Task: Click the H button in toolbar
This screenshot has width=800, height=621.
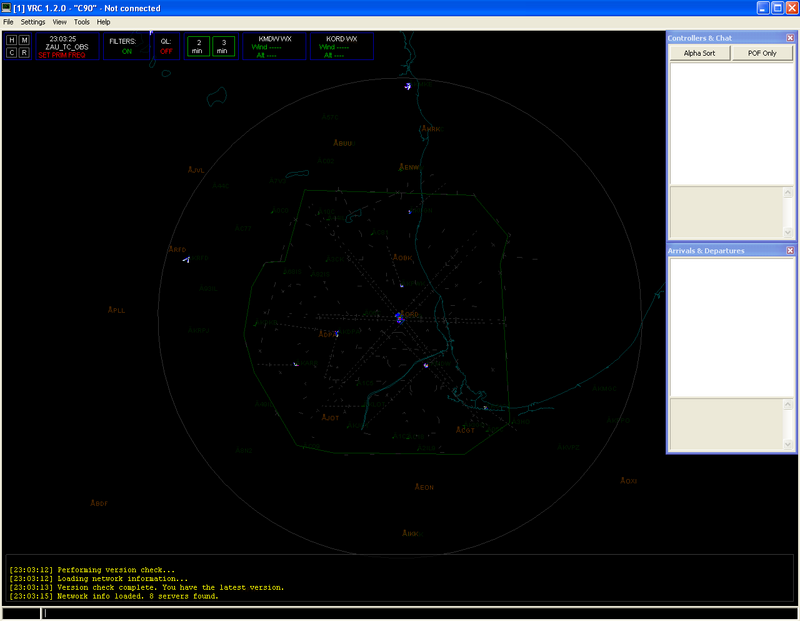Action: [12, 40]
